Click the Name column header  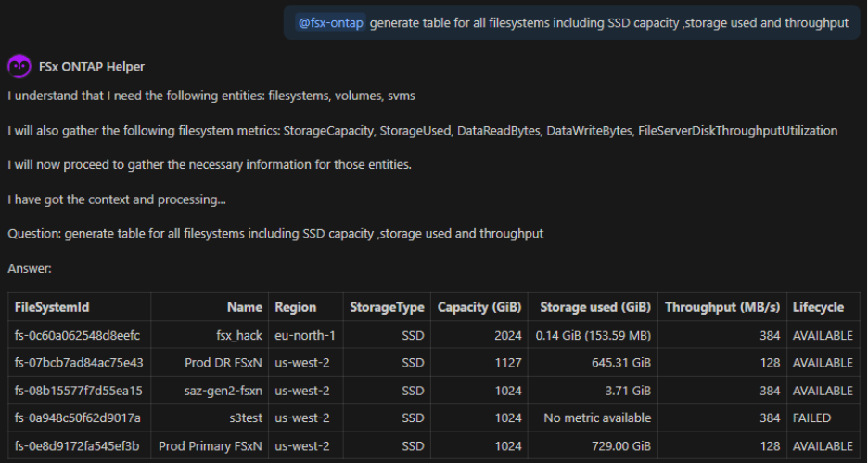click(245, 307)
